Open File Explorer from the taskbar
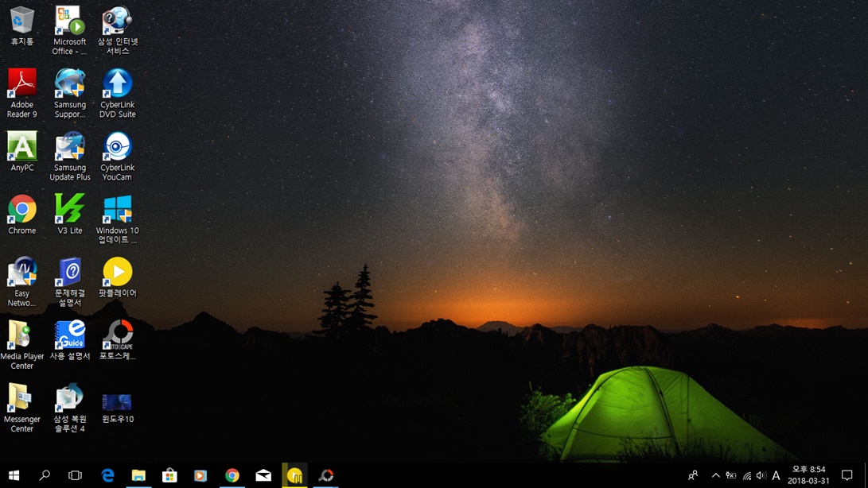Image resolution: width=868 pixels, height=488 pixels. [x=138, y=475]
